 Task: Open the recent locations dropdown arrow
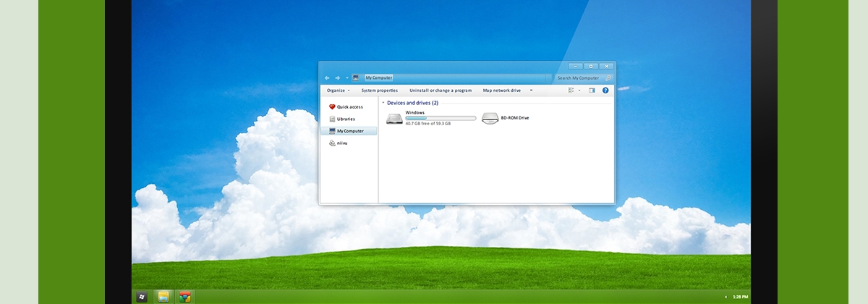click(x=346, y=77)
